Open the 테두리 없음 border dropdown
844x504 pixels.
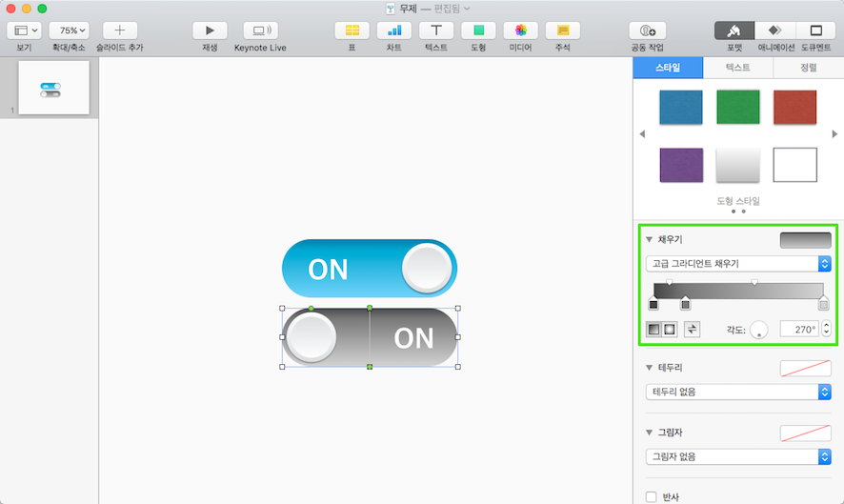(x=738, y=392)
